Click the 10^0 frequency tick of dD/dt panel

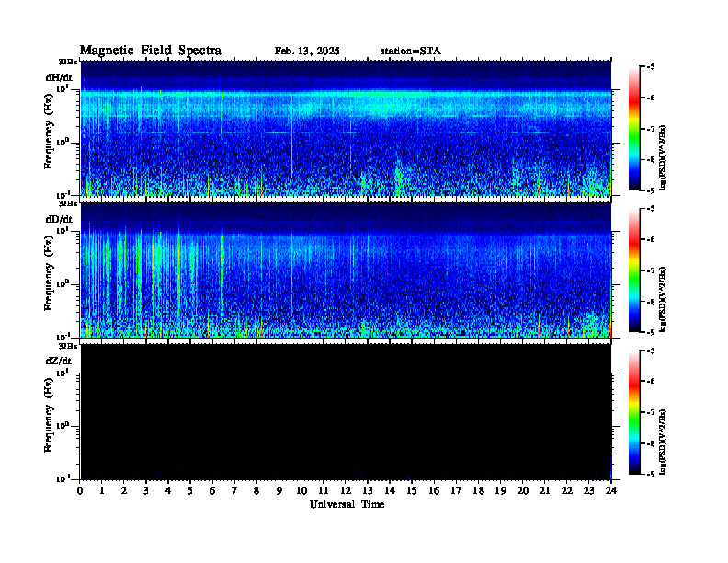63,284
